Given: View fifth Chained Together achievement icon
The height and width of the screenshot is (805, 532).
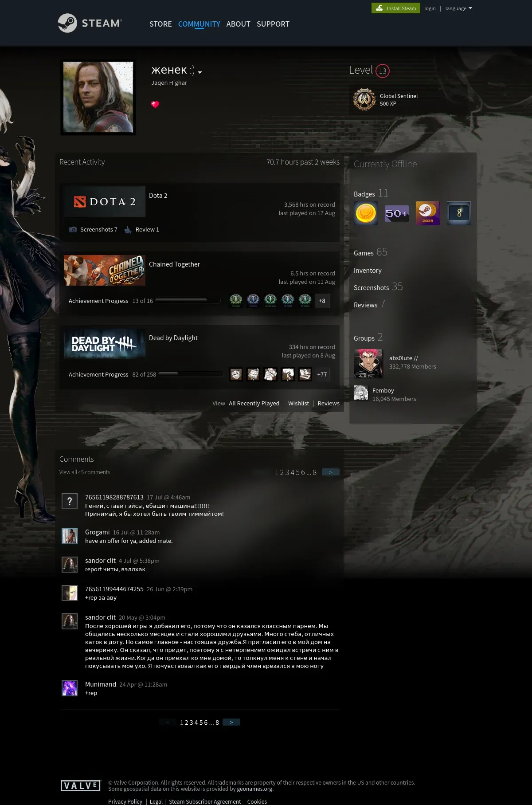Looking at the screenshot, I should pyautogui.click(x=305, y=301).
